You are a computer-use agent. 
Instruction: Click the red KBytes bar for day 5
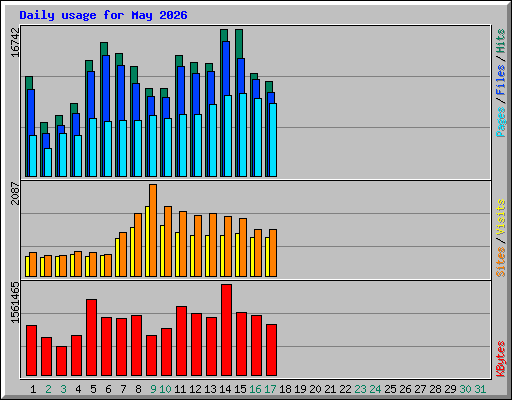91,337
